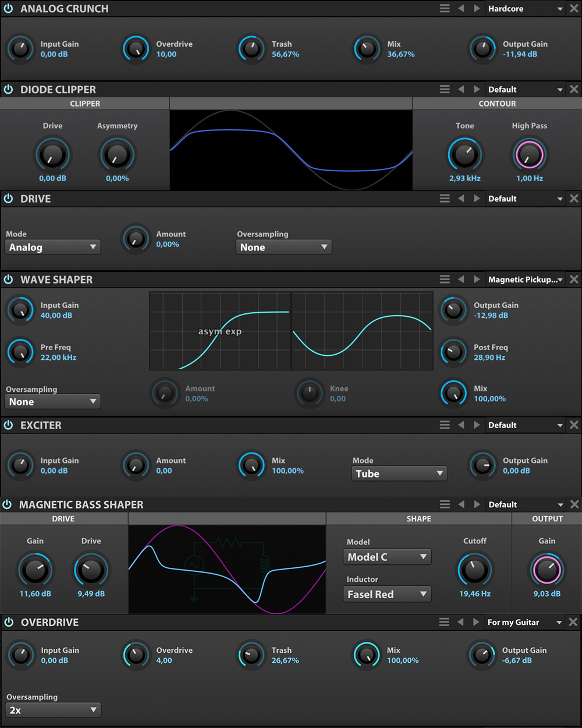Toggle Analog Crunch power button
Viewport: 582px width, 728px height.
point(8,9)
